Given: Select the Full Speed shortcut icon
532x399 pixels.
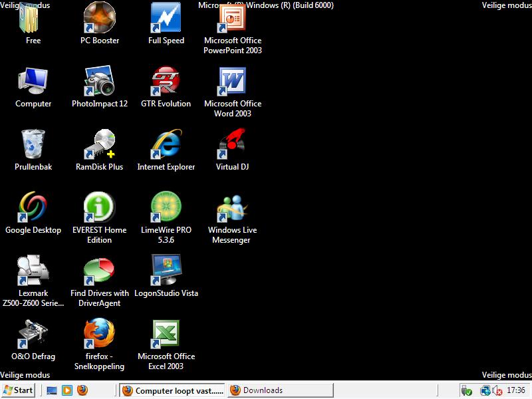Looking at the screenshot, I should point(166,18).
